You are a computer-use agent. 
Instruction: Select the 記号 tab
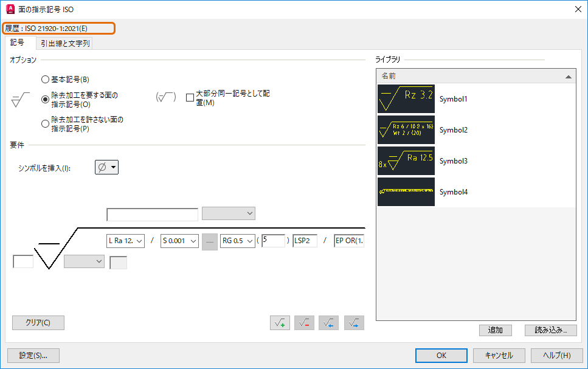[17, 43]
